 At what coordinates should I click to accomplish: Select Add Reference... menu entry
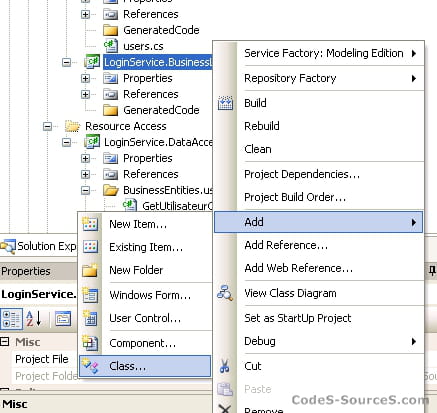[286, 245]
